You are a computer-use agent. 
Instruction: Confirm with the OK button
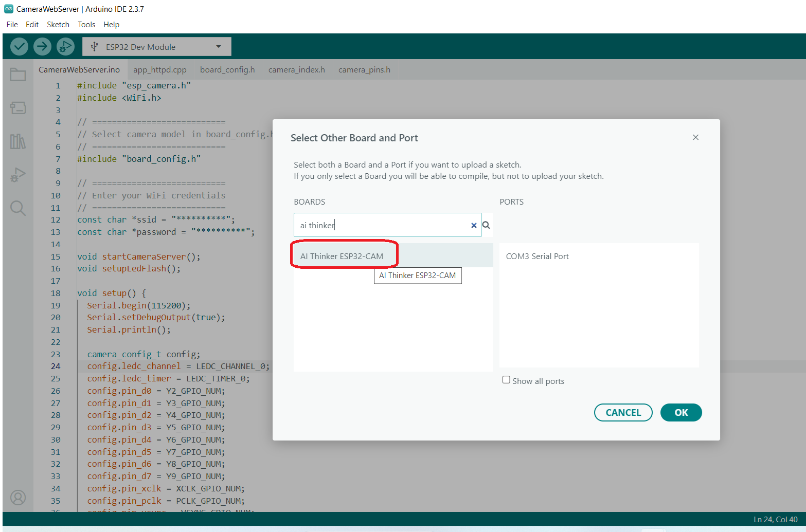[681, 412]
